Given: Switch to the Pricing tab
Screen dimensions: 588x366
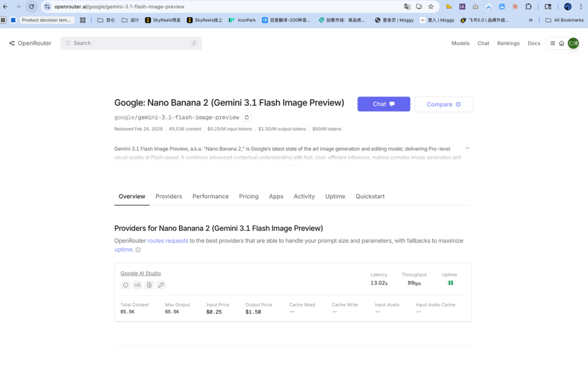Looking at the screenshot, I should click(249, 196).
